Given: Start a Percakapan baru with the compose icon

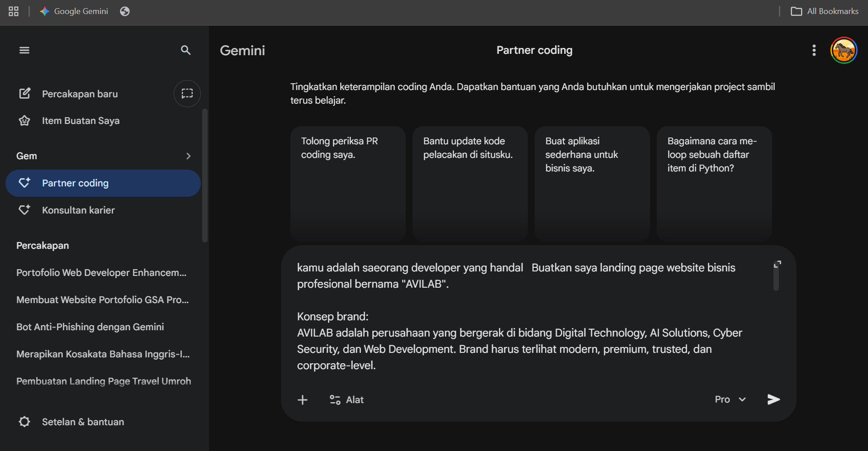Looking at the screenshot, I should tap(25, 93).
